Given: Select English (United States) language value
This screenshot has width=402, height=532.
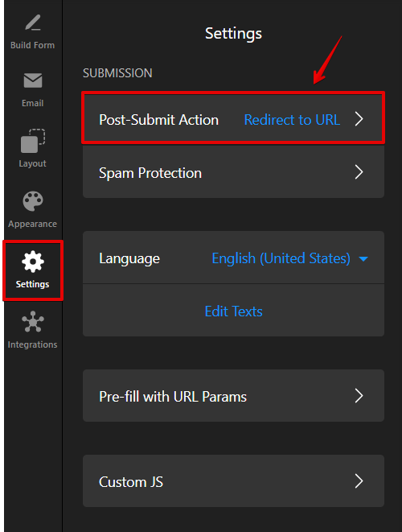Looking at the screenshot, I should [x=281, y=258].
